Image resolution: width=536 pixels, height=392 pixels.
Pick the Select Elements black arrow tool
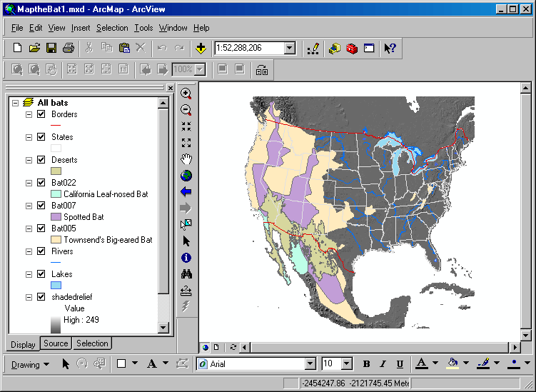coord(186,241)
